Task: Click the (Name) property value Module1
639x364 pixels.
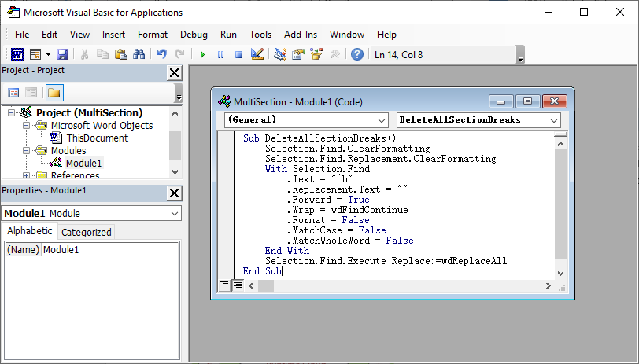Action: coord(110,249)
